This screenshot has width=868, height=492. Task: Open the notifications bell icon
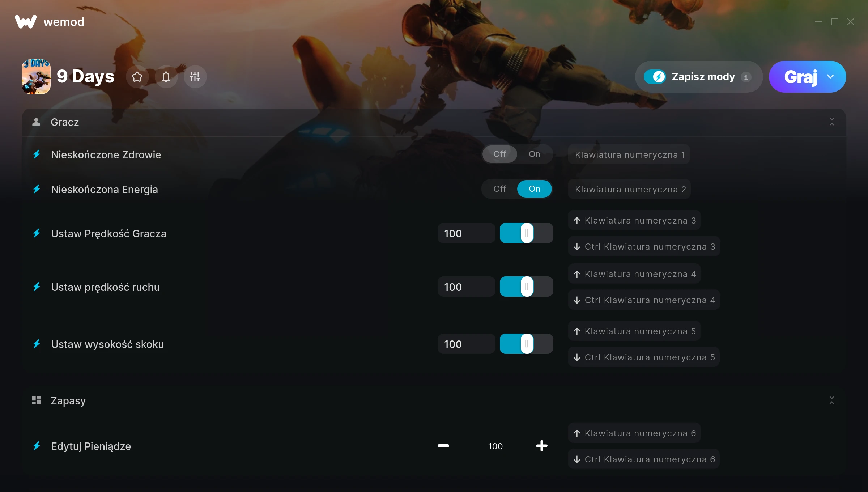point(166,77)
